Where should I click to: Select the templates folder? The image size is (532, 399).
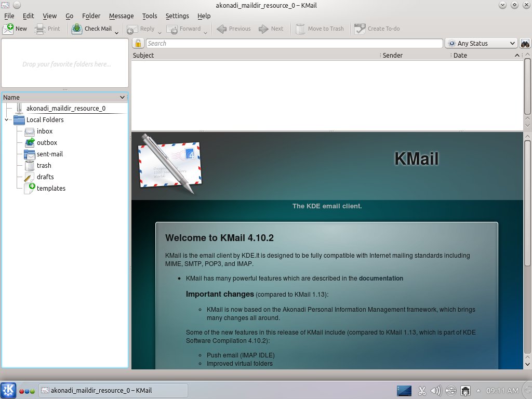pos(50,189)
